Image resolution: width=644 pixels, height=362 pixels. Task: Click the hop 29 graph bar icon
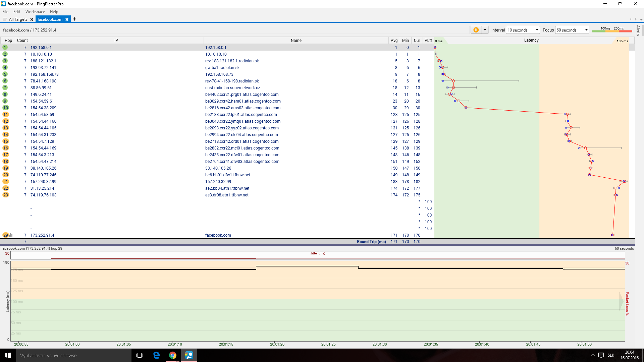(x=11, y=235)
